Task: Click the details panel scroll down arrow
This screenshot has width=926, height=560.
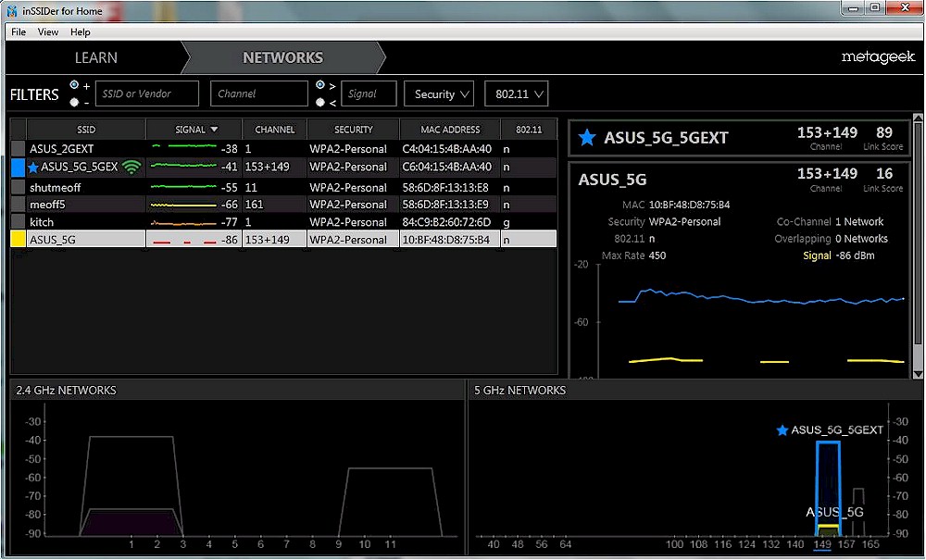Action: [x=918, y=374]
